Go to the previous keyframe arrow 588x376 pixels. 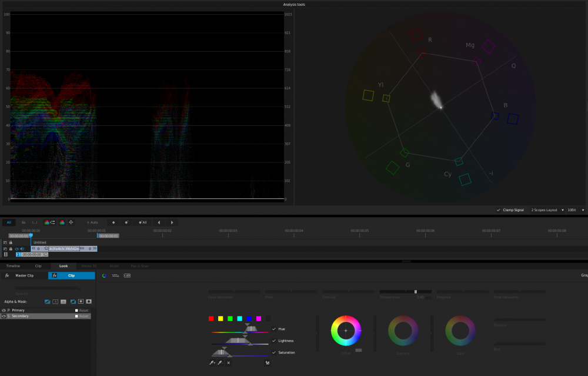pos(159,222)
